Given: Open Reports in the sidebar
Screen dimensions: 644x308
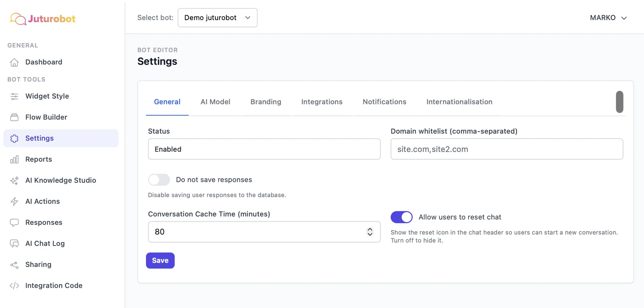Looking at the screenshot, I should pos(61,159).
